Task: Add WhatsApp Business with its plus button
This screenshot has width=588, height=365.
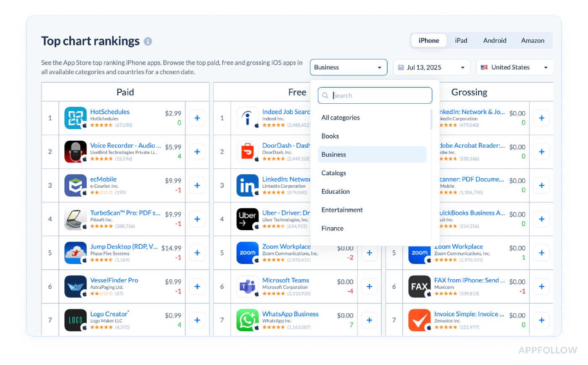Action: (369, 320)
